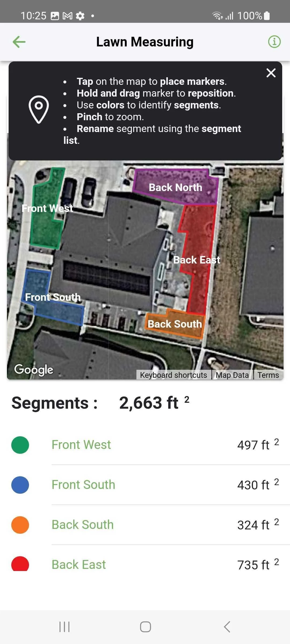Dismiss the instructions tooltip with X

click(x=271, y=73)
